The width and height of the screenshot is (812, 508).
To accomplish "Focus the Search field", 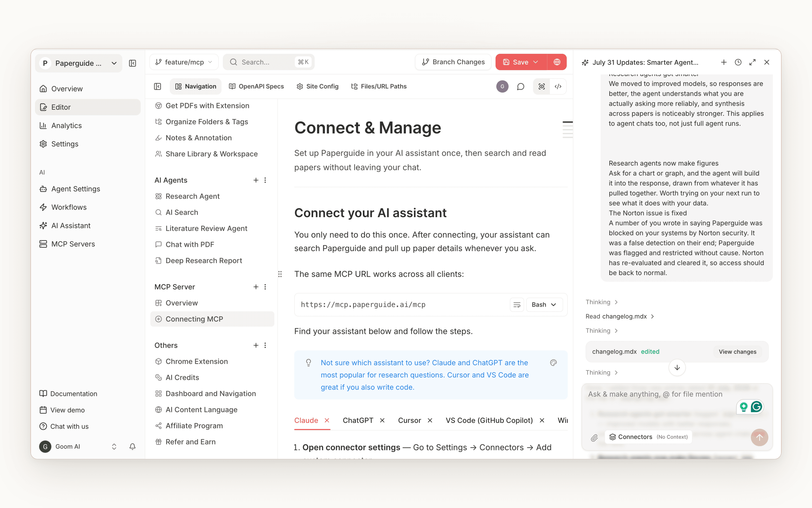I will point(268,62).
